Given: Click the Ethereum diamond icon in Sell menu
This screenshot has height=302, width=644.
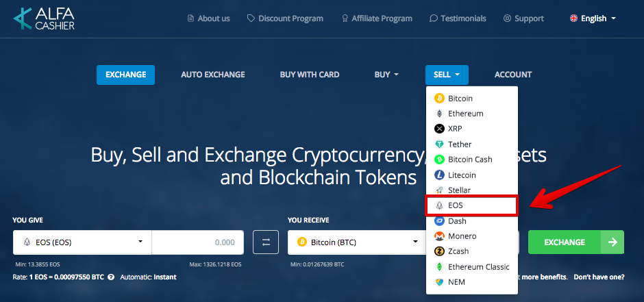Looking at the screenshot, I should tap(439, 114).
